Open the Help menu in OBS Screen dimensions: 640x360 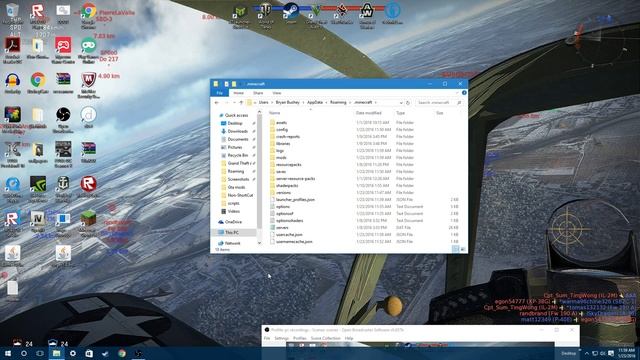point(349,338)
